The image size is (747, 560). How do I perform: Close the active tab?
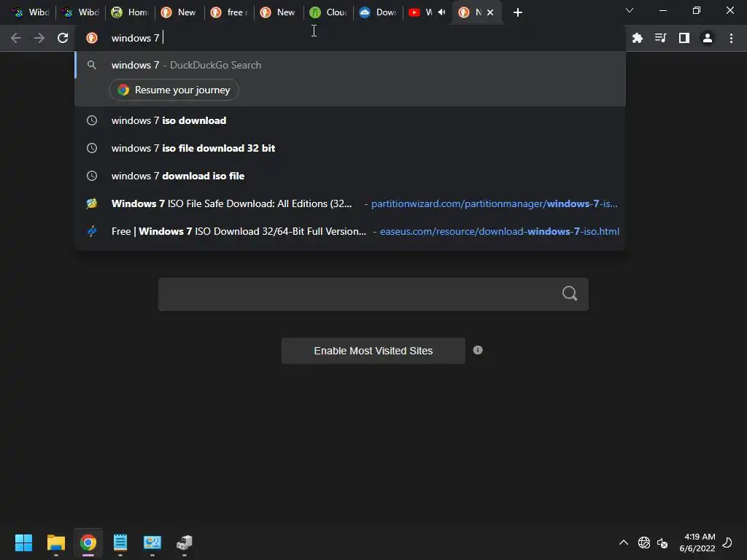(x=490, y=12)
